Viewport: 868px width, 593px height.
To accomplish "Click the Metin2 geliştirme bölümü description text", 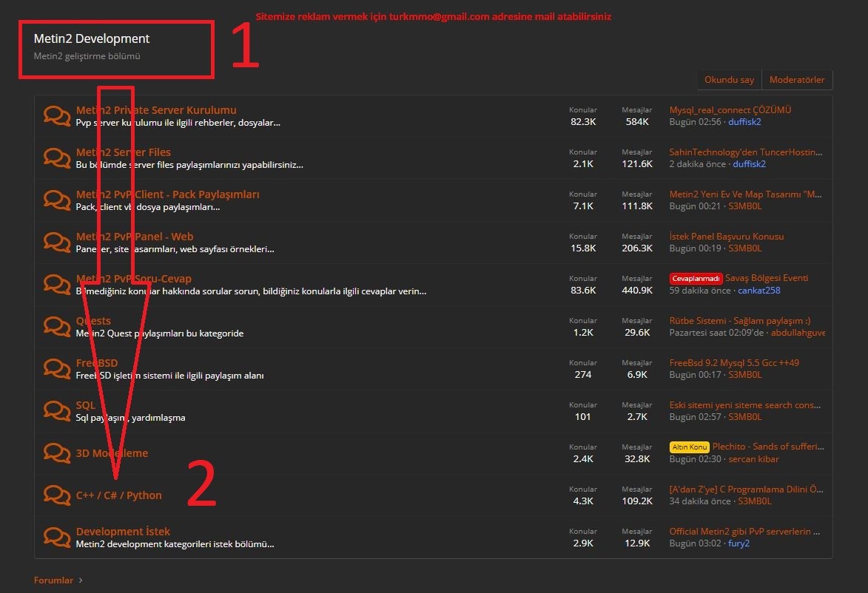I will click(87, 56).
